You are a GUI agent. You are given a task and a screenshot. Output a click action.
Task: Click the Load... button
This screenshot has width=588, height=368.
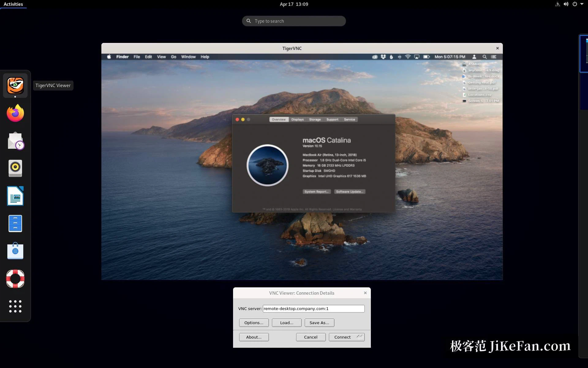tap(287, 323)
